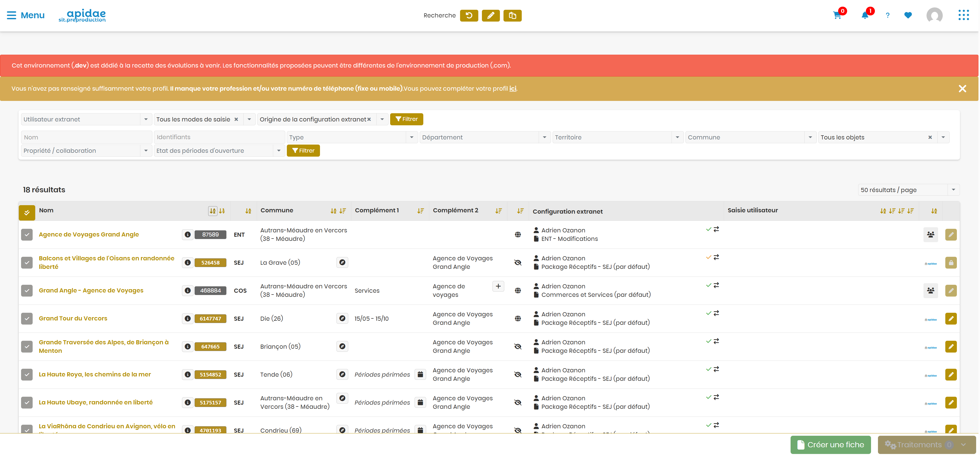Open Grand Tour du Vercors record
980x455 pixels.
(73, 319)
